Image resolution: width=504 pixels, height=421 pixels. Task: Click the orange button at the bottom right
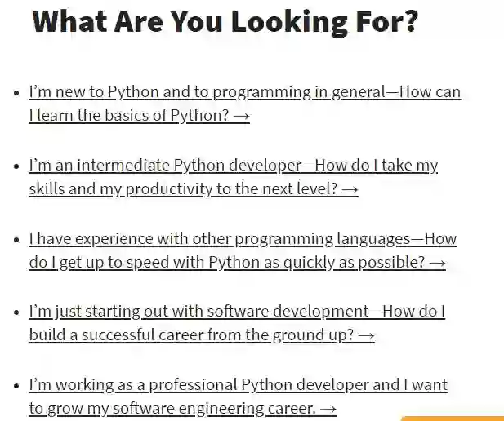tap(452, 418)
